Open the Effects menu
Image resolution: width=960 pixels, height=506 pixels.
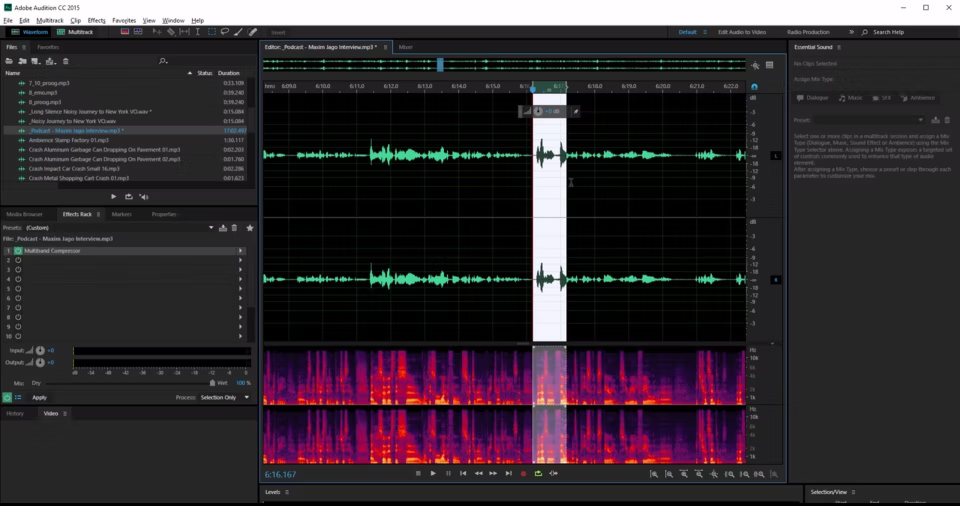click(x=96, y=20)
